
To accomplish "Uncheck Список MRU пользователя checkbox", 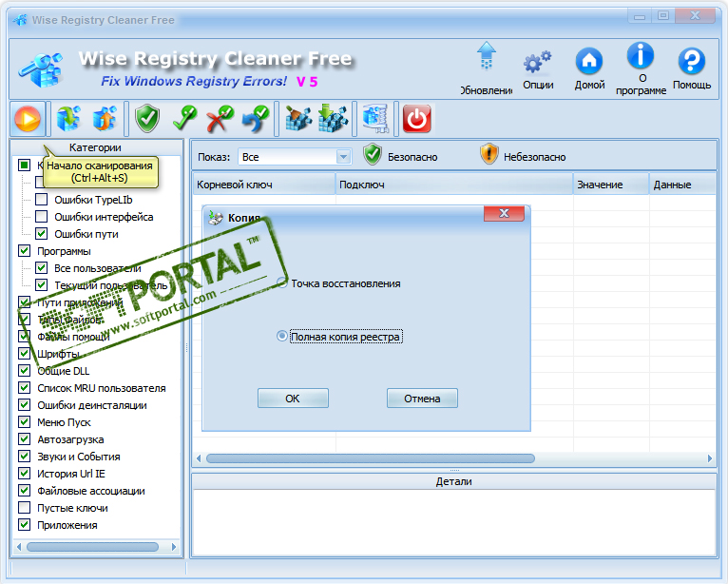I will point(24,388).
